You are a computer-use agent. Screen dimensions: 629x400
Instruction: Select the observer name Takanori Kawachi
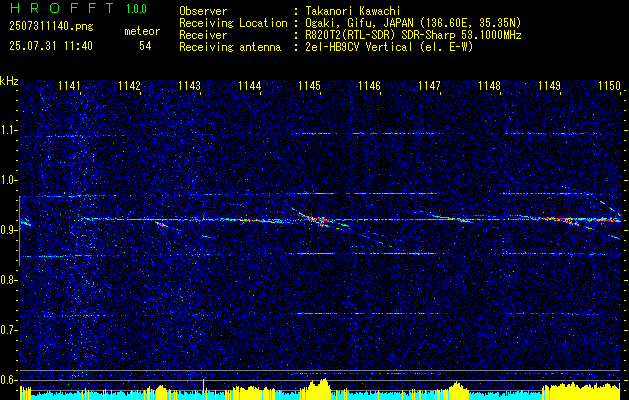(x=353, y=11)
